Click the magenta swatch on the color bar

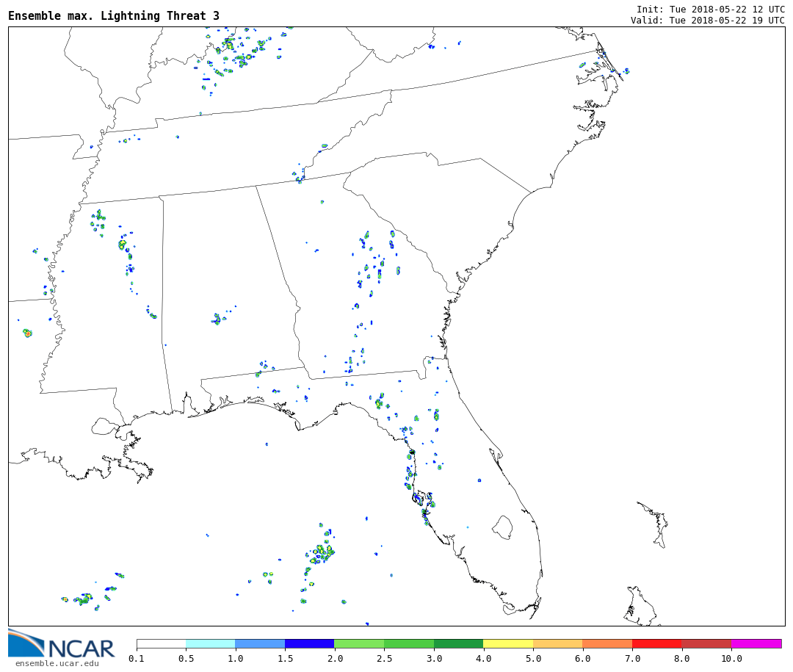coord(756,643)
